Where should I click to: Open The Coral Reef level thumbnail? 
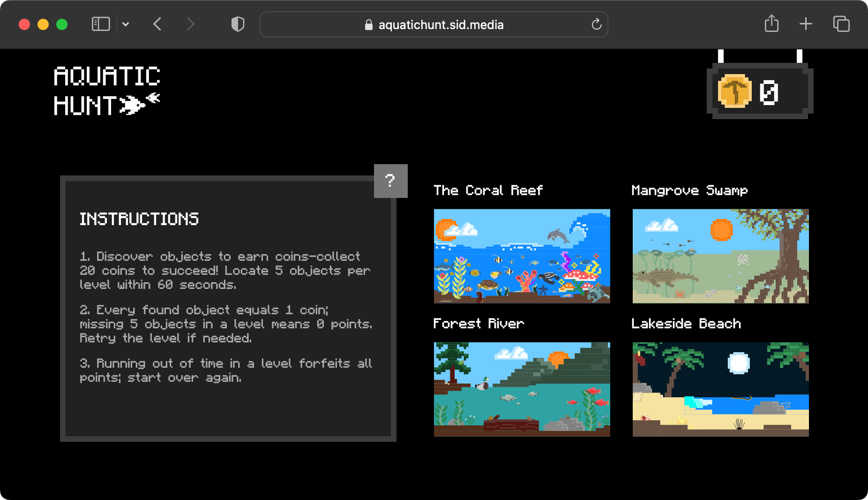(x=522, y=256)
